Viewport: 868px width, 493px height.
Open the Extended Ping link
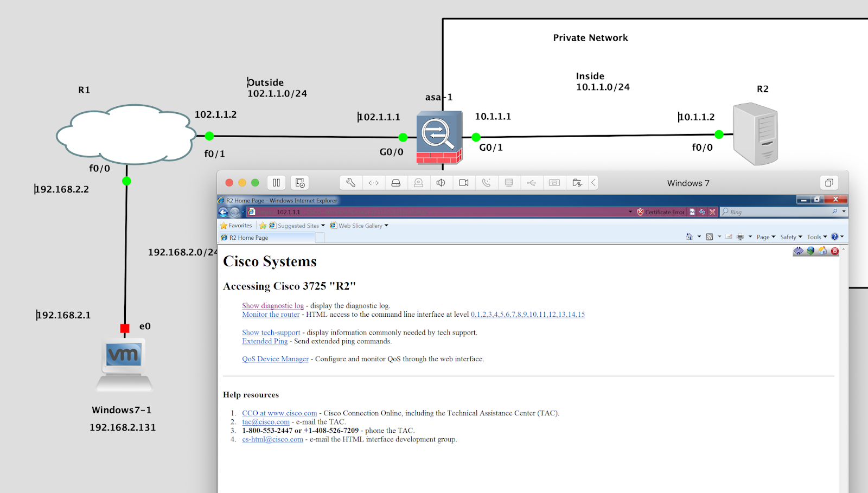(265, 341)
